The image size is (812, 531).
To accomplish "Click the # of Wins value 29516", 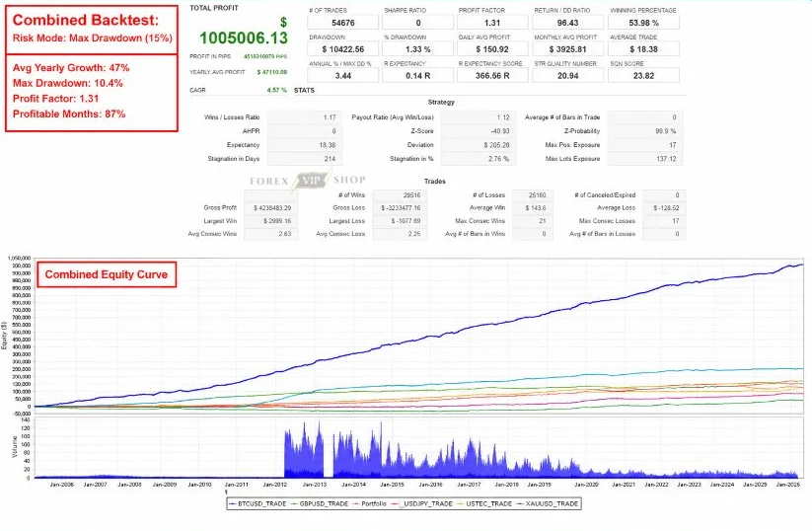I will tap(400, 195).
